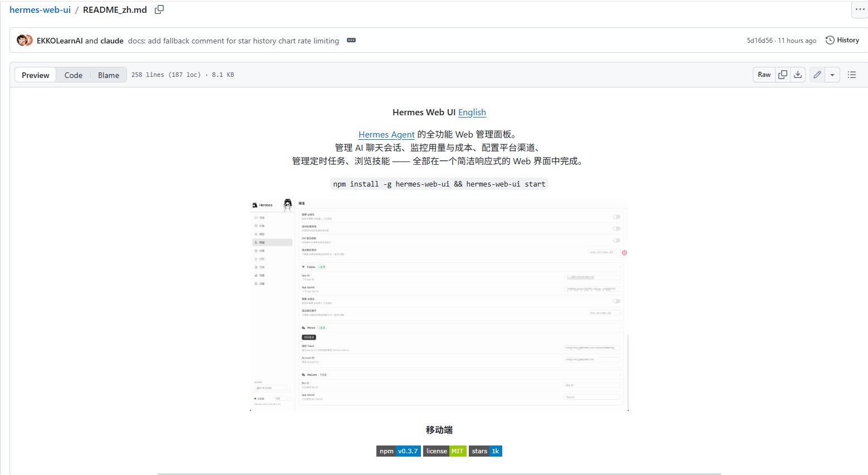Click the Raw button
Screen dimensions: 868x475
764,75
